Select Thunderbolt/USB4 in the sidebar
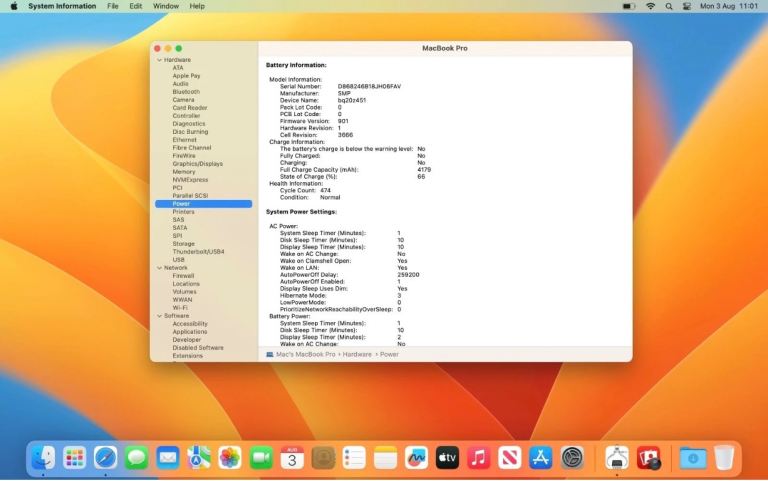The width and height of the screenshot is (768, 481). point(198,252)
